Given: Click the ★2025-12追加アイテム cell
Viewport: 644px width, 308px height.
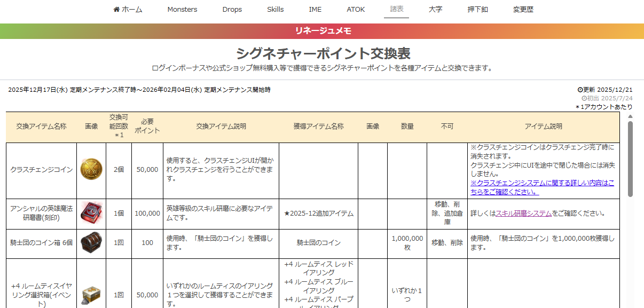Looking at the screenshot, I should tap(318, 214).
